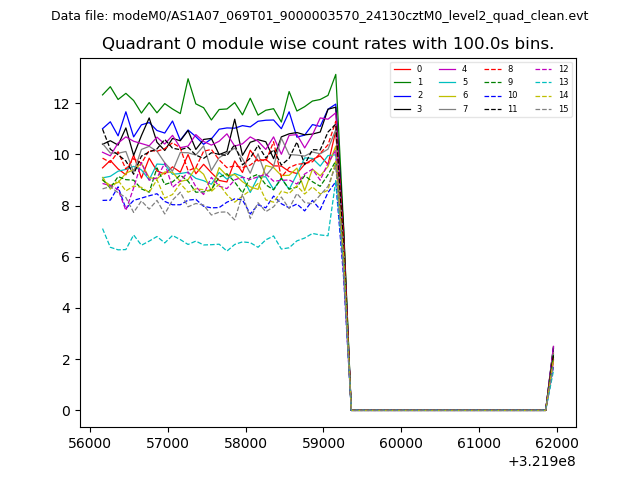Click the +3.219e8 axis offset text
Screen dimensions: 640x480
pyautogui.click(x=540, y=461)
